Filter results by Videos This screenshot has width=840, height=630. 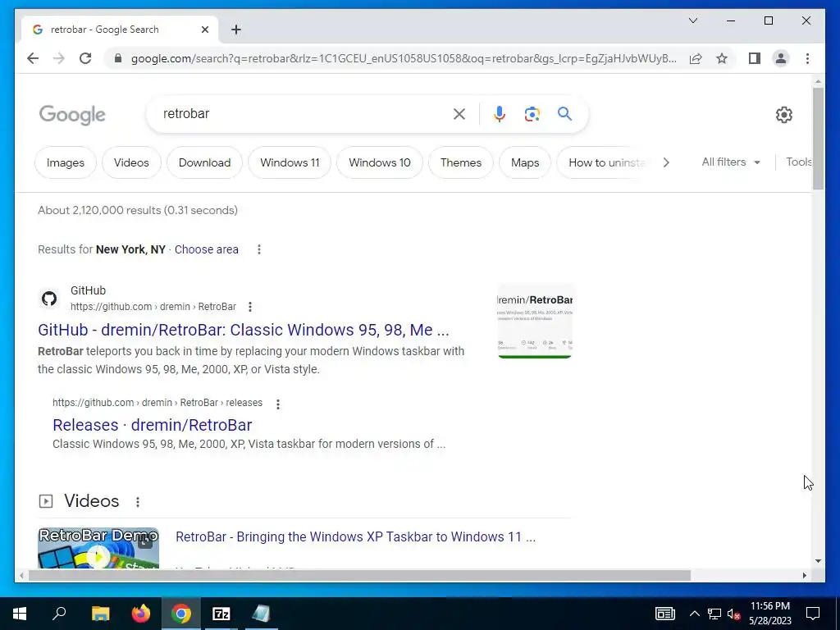131,162
